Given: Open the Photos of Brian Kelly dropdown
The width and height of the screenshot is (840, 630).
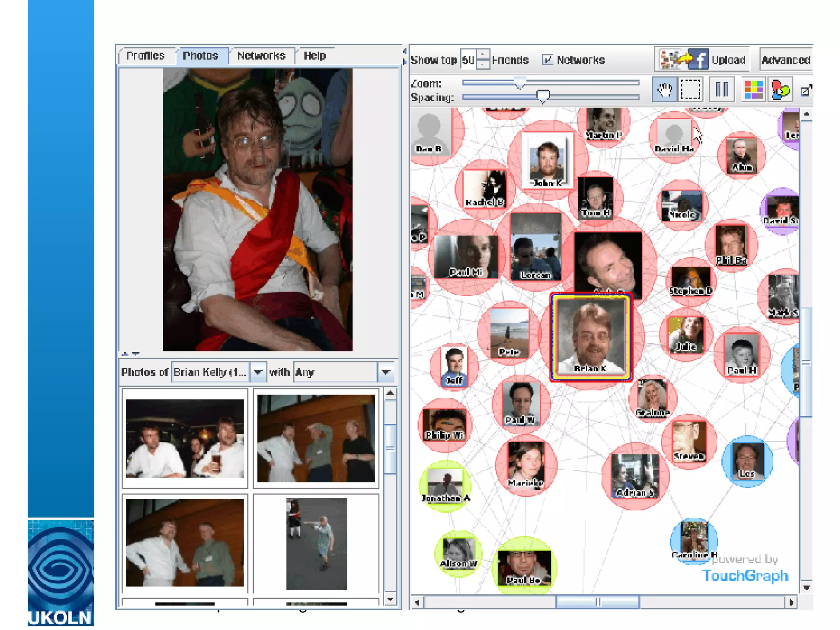Looking at the screenshot, I should pos(258,372).
